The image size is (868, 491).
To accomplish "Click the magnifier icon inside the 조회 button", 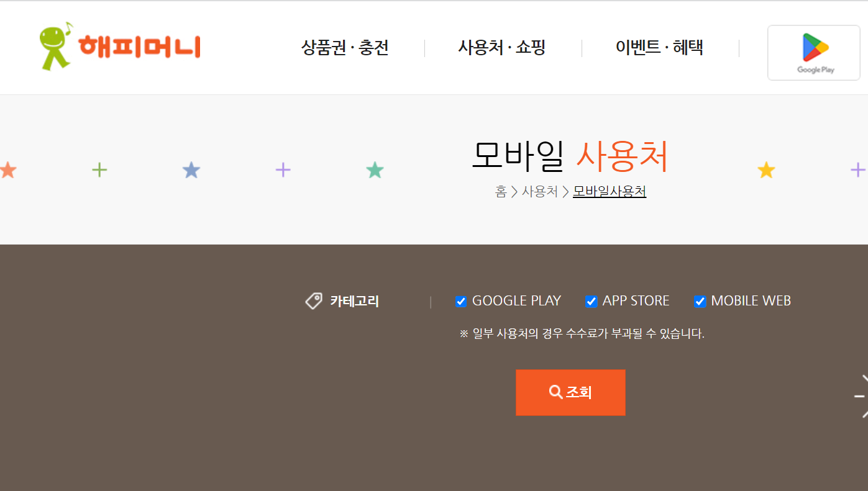I will point(555,392).
